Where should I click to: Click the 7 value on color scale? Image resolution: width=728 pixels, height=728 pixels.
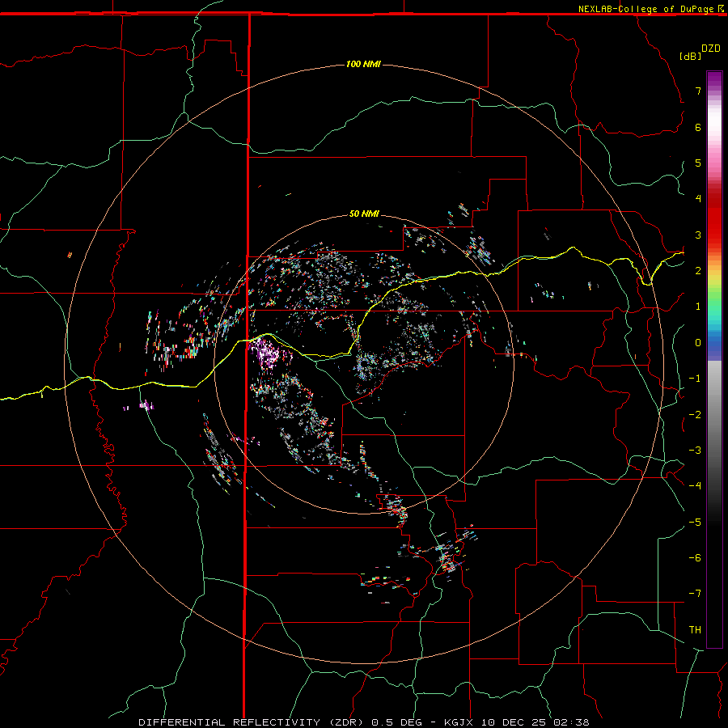tap(698, 91)
